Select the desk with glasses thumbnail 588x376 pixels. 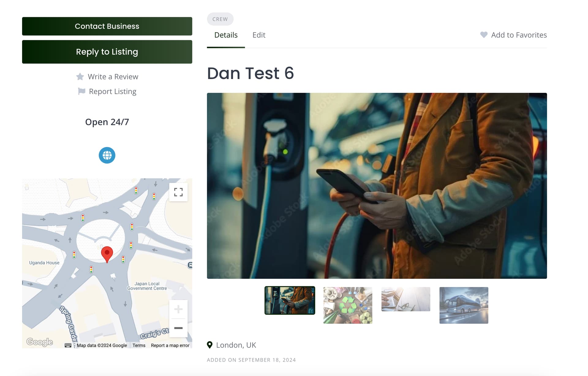pos(406,299)
